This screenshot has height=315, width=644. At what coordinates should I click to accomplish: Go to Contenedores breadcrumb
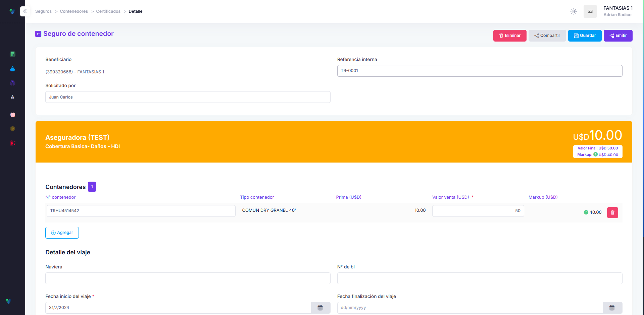tap(74, 11)
